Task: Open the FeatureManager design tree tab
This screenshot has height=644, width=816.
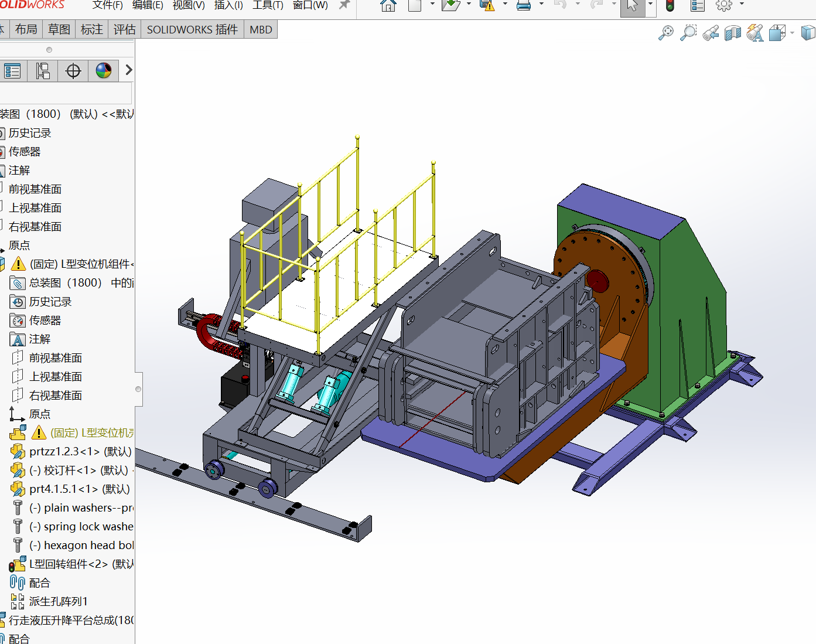Action: pyautogui.click(x=12, y=71)
